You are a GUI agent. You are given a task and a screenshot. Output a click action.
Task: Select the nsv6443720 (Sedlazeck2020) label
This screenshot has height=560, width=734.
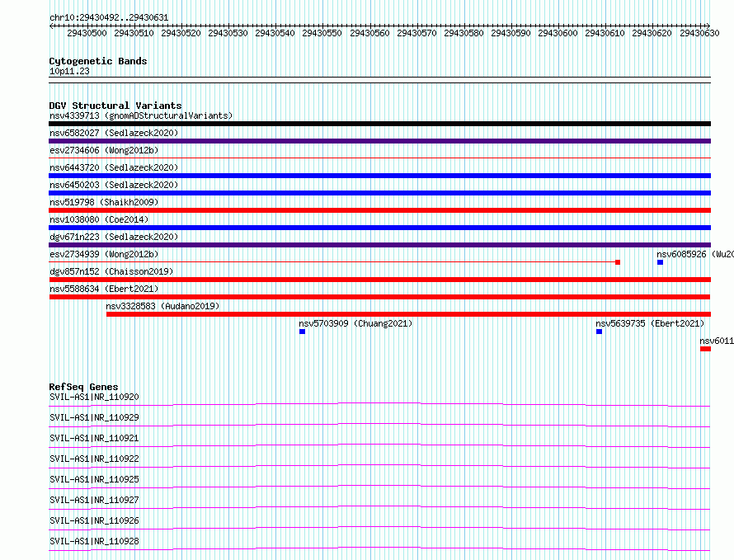pyautogui.click(x=114, y=167)
